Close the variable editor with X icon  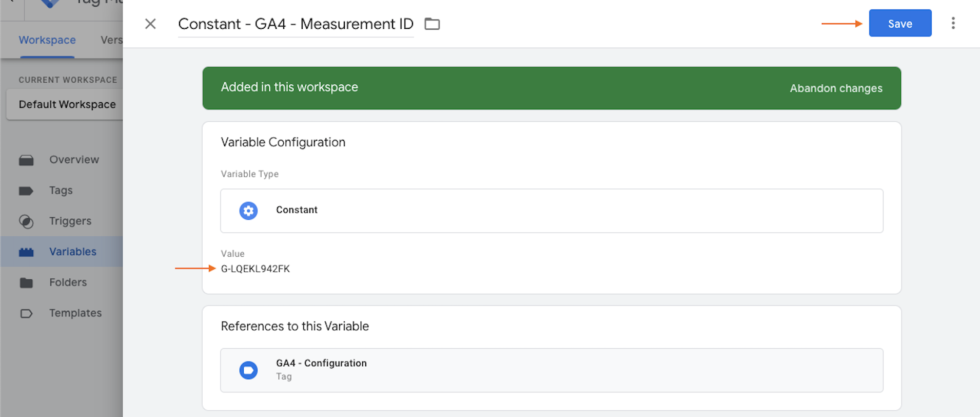(150, 24)
